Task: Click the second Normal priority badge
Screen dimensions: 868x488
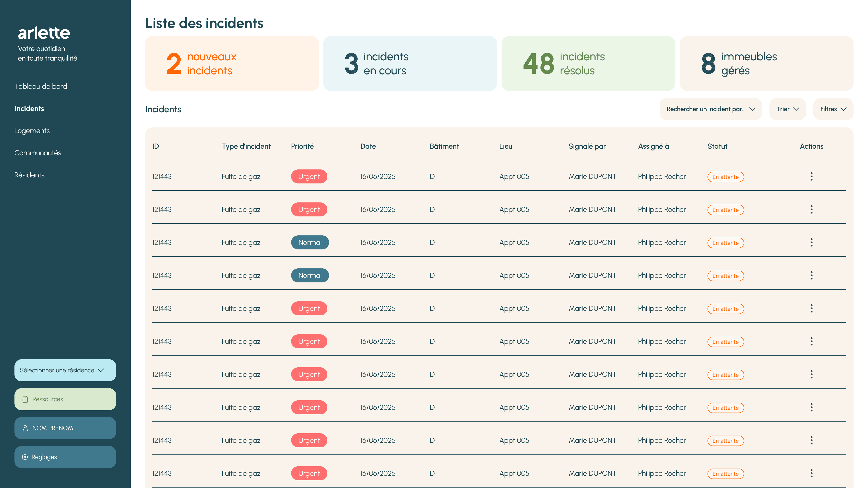Action: pos(310,275)
